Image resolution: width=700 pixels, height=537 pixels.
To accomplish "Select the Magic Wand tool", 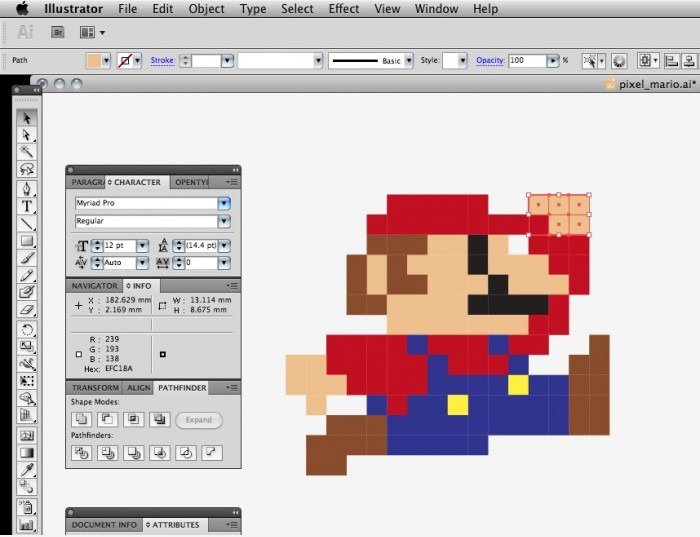I will 27,152.
